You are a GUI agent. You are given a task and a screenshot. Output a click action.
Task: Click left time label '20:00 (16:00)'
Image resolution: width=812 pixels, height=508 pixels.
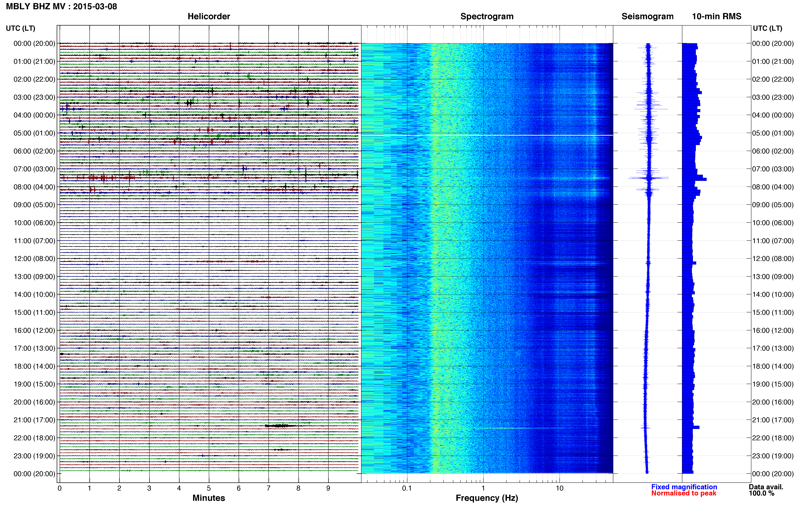[x=34, y=402]
